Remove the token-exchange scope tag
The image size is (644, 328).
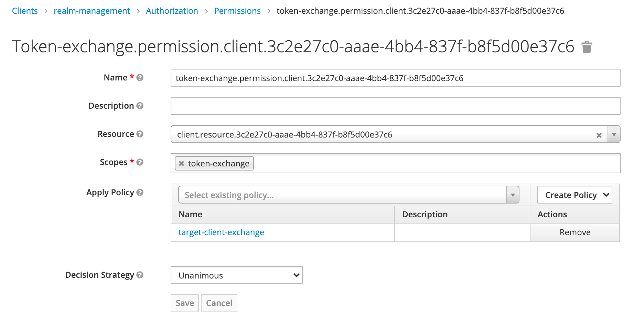[x=182, y=164]
